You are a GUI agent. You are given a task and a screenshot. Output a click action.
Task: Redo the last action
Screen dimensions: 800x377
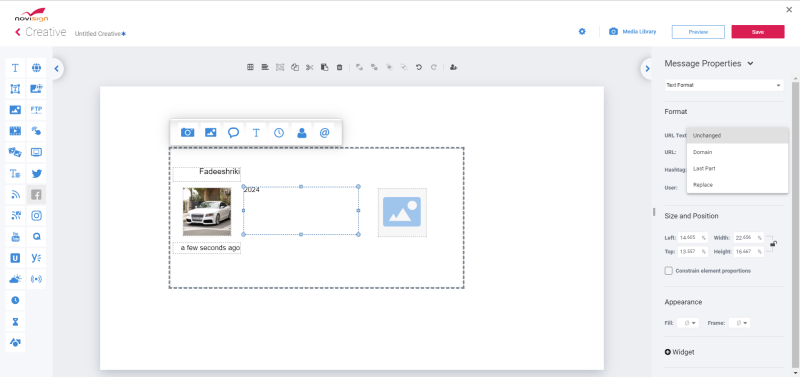click(x=434, y=67)
